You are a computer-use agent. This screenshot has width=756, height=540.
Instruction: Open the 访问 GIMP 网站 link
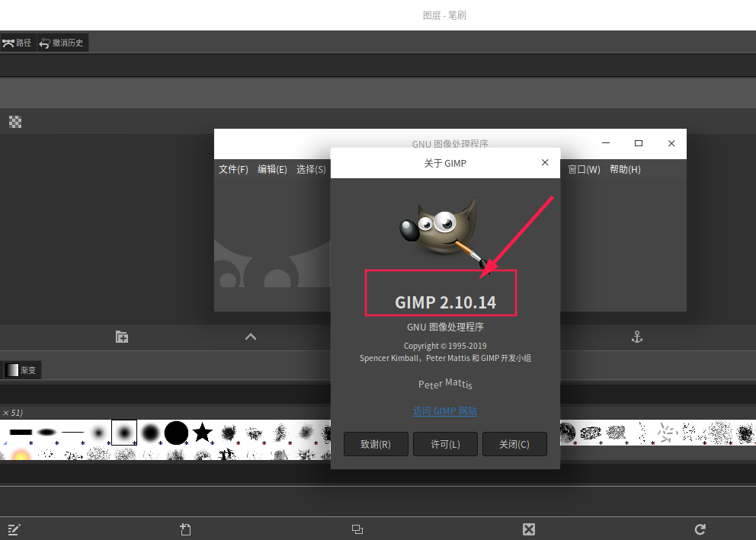pos(445,411)
